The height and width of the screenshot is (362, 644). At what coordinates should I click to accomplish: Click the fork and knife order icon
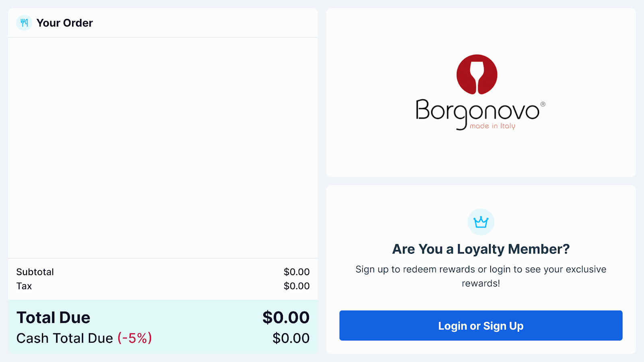point(24,23)
